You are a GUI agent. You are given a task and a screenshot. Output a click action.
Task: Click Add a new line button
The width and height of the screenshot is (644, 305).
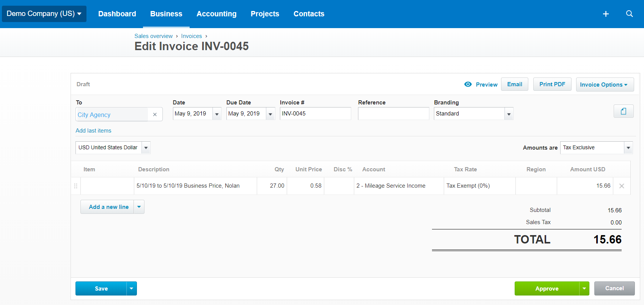coord(107,207)
